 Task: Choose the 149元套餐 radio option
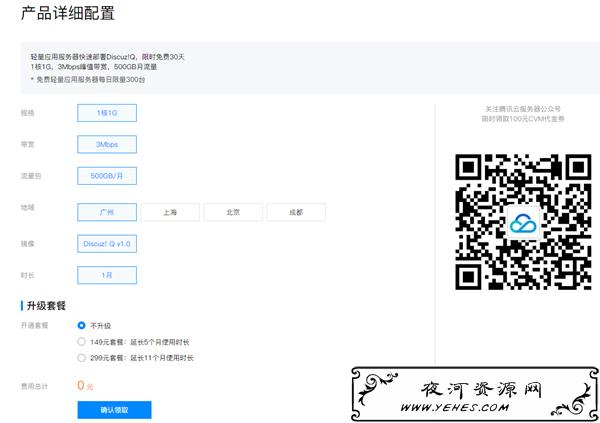(82, 341)
